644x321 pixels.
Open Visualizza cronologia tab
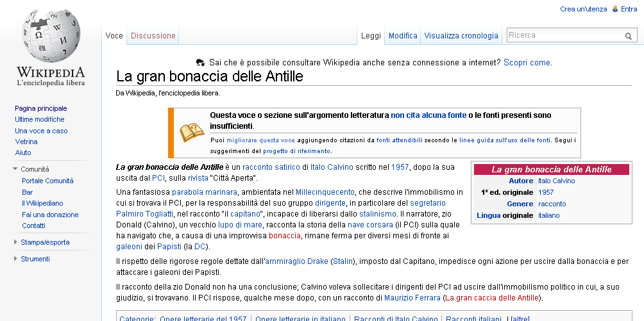click(461, 36)
